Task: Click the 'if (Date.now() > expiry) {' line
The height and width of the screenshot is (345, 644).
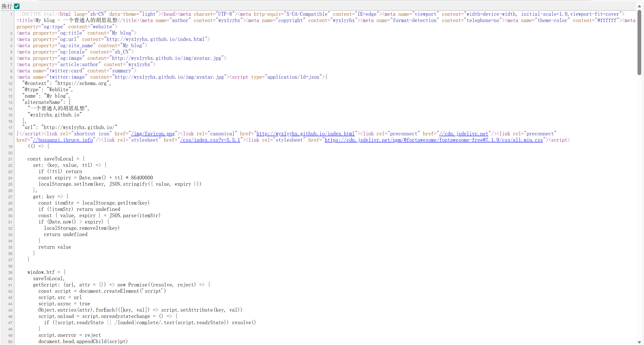Action: (74, 222)
